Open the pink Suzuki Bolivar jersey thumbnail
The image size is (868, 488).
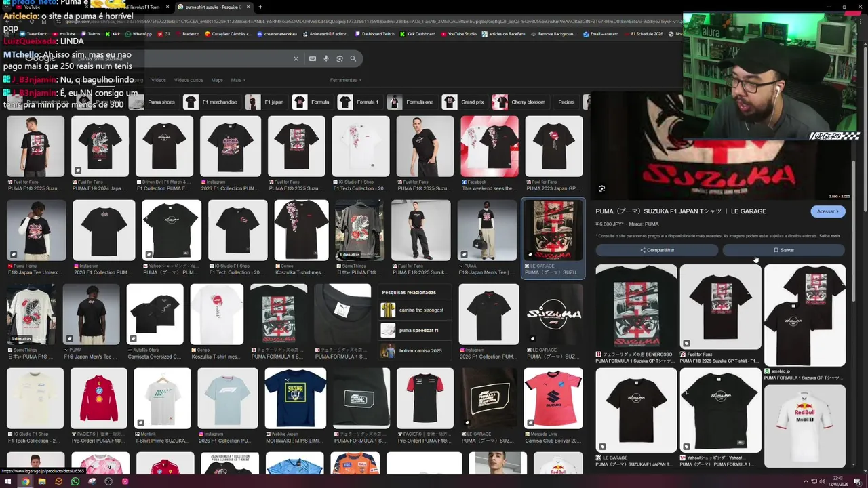pyautogui.click(x=553, y=399)
